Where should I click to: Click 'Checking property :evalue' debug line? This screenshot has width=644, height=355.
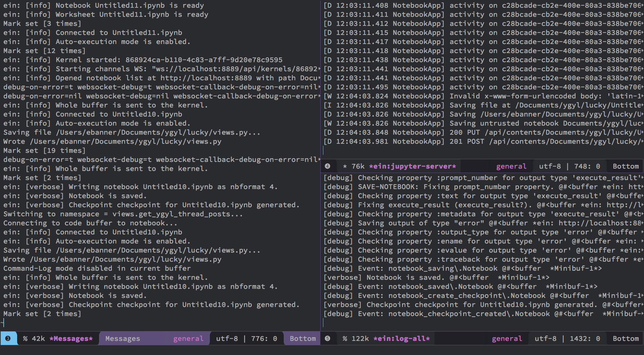click(x=484, y=250)
